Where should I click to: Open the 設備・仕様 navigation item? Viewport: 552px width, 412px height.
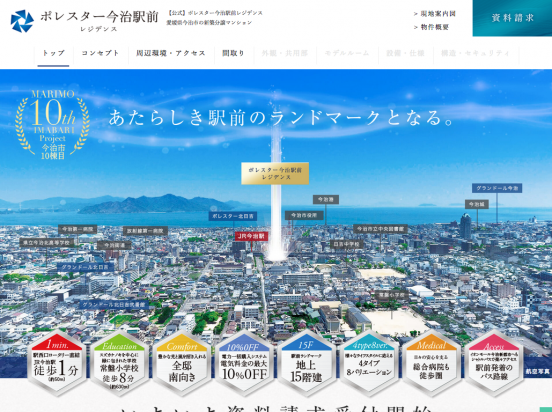click(406, 54)
